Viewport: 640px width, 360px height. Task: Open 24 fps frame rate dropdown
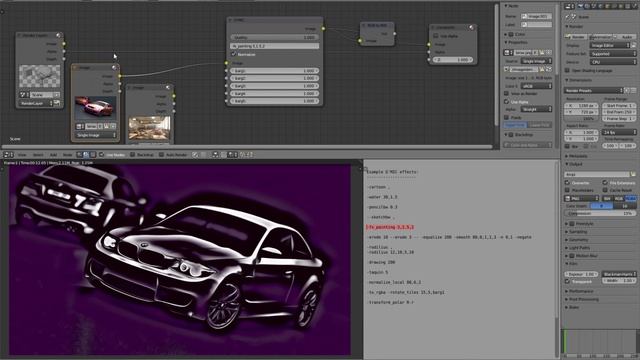pyautogui.click(x=619, y=132)
